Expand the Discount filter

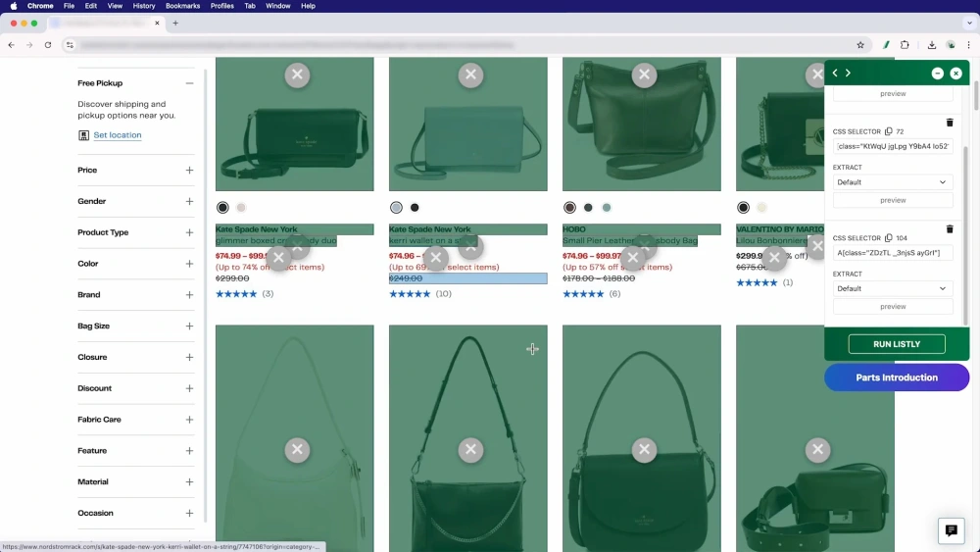pos(189,388)
